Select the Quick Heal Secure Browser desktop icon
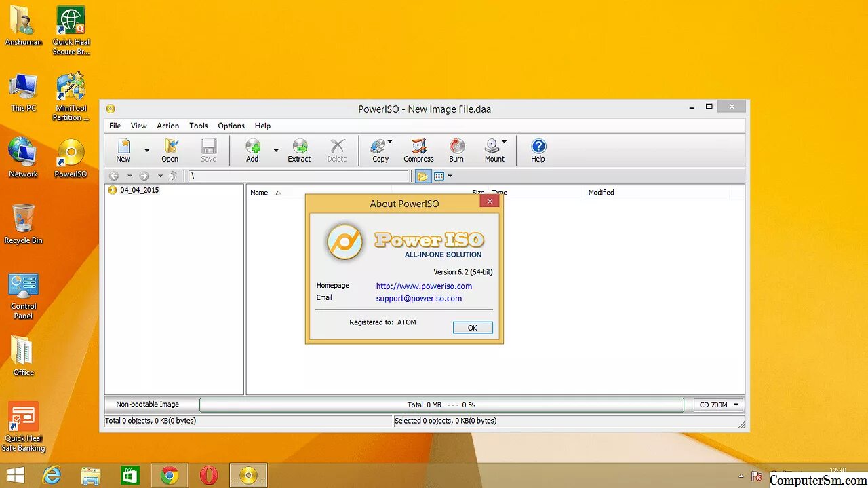Viewport: 868px width, 488px height. 71,31
